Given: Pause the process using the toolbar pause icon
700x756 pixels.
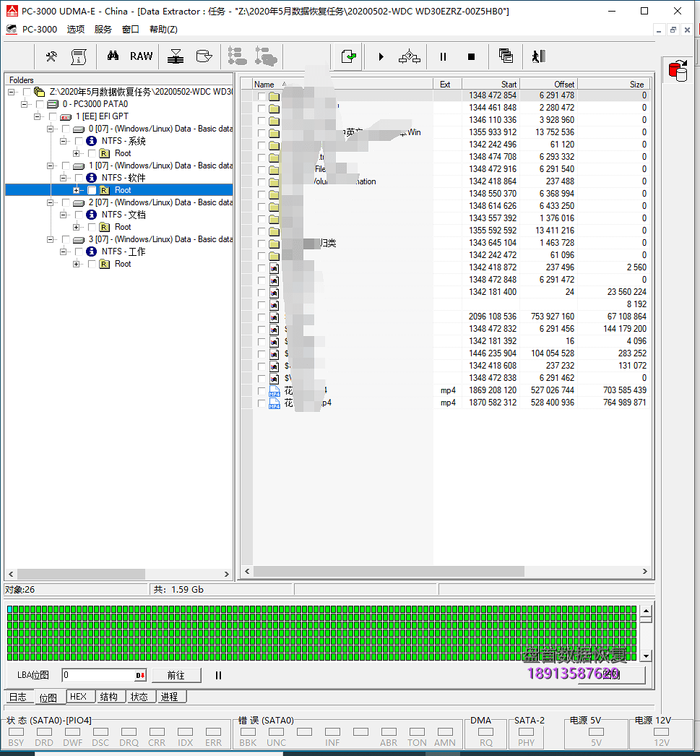Looking at the screenshot, I should click(444, 57).
